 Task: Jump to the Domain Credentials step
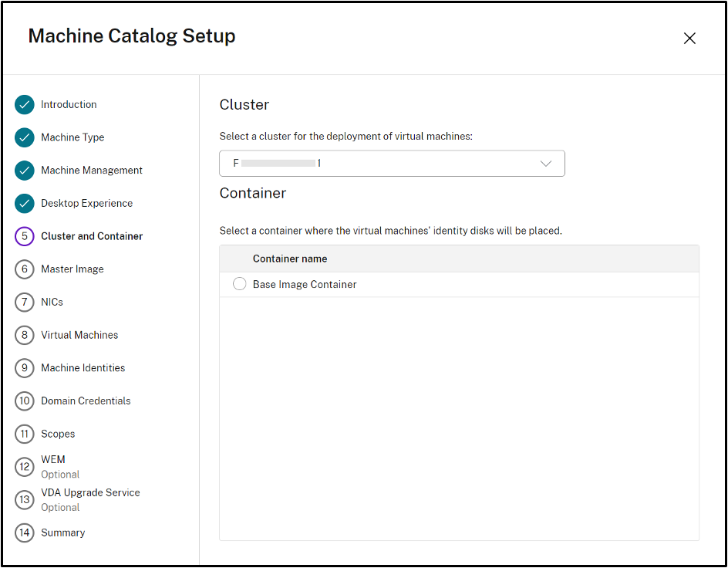(x=86, y=401)
